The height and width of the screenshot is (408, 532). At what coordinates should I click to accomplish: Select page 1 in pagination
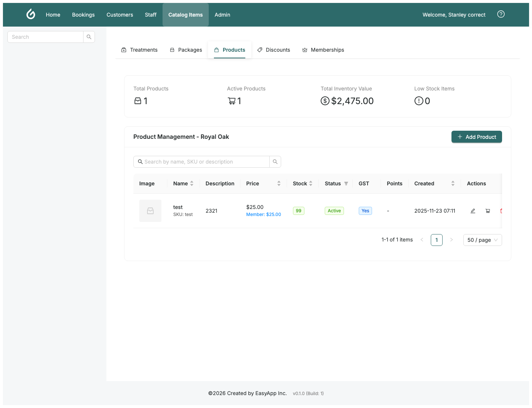(437, 240)
